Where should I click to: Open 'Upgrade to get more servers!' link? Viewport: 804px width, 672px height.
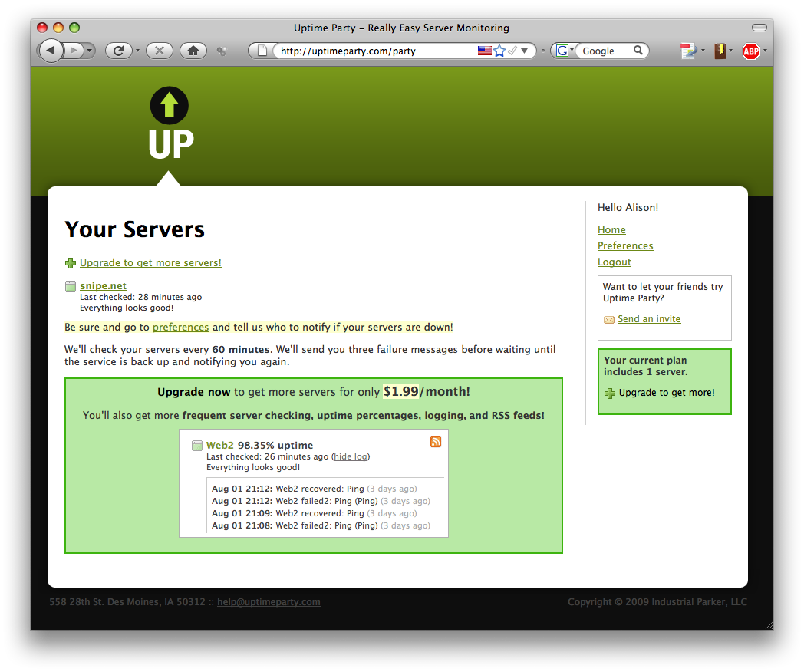[150, 262]
